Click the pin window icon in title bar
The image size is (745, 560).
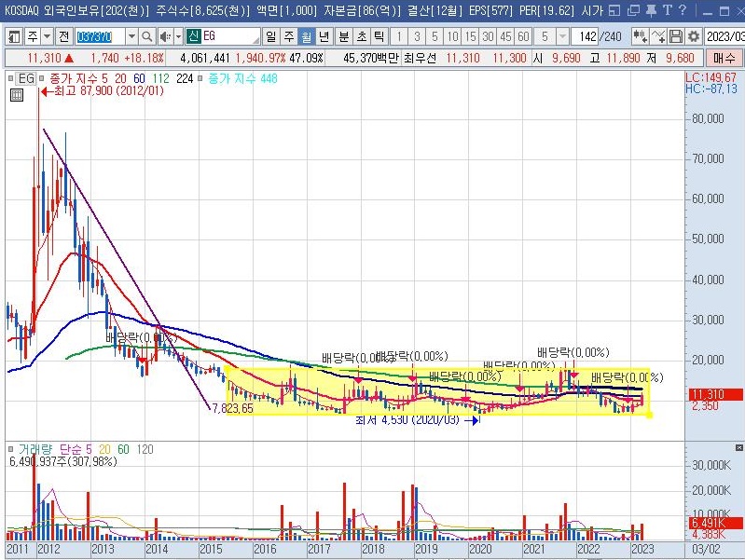[651, 10]
